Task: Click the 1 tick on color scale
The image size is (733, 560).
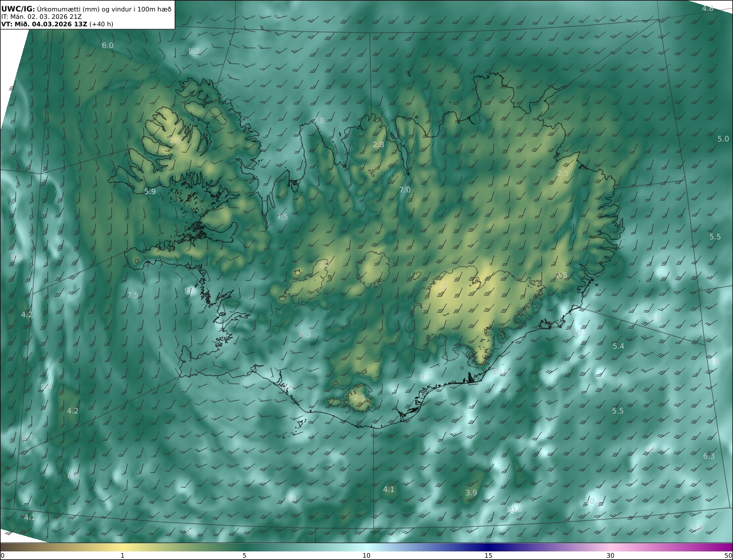Action: pyautogui.click(x=122, y=555)
